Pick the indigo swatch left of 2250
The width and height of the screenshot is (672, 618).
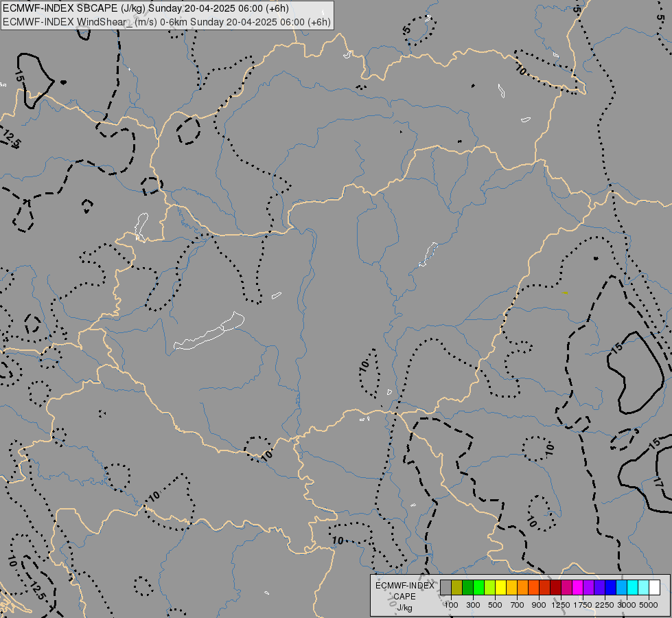click(599, 587)
